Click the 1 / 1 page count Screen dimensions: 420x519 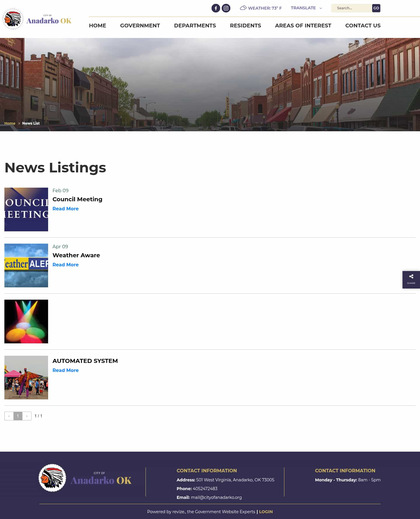tap(38, 416)
